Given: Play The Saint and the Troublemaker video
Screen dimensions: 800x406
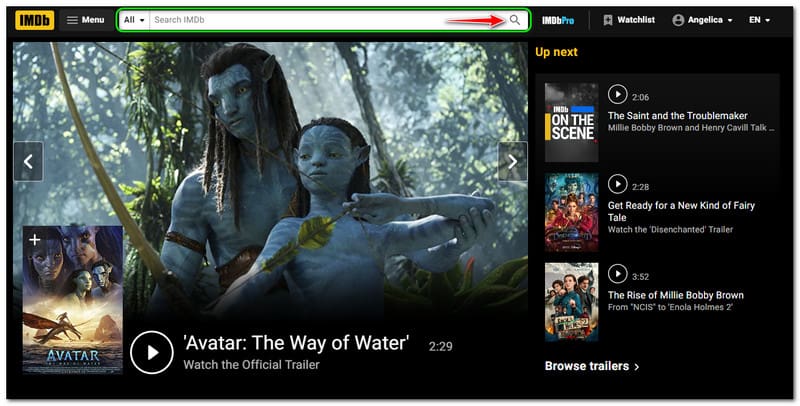Looking at the screenshot, I should (x=617, y=94).
